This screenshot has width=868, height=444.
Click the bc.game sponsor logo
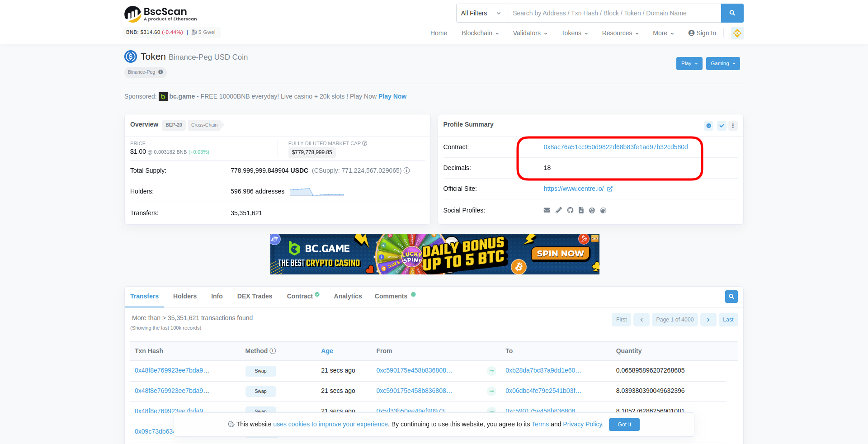coord(163,97)
